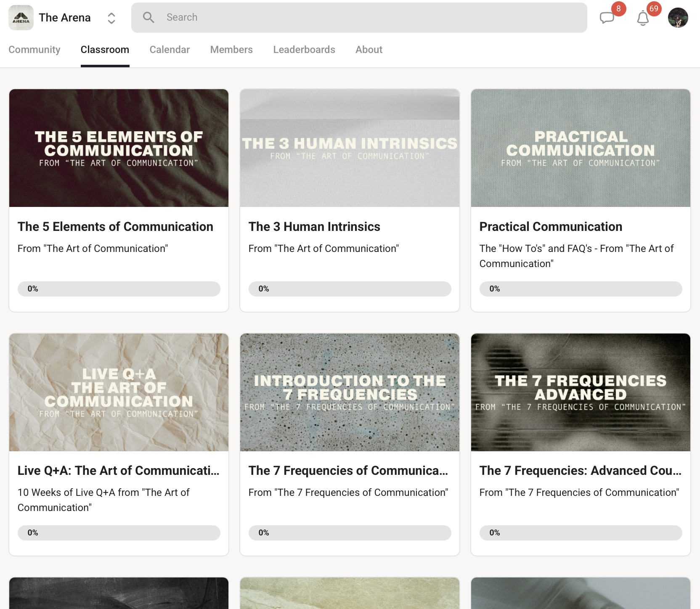Image resolution: width=700 pixels, height=609 pixels.
Task: Open The Arena community logo
Action: pyautogui.click(x=21, y=18)
